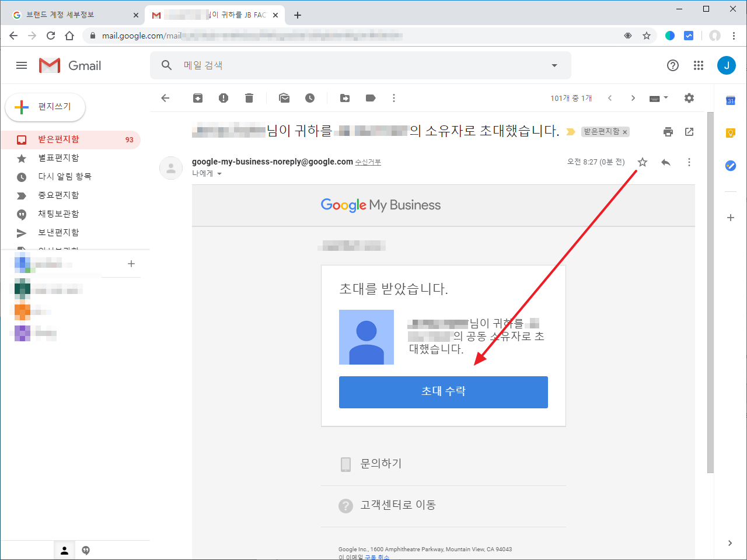Open the Chrome menu three dots
Image resolution: width=747 pixels, height=560 pixels.
[734, 36]
